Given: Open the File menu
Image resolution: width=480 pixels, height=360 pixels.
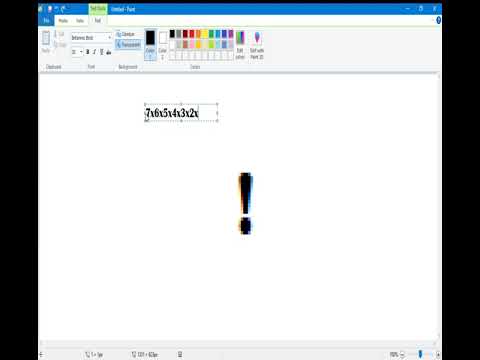Looking at the screenshot, I should click(x=46, y=21).
